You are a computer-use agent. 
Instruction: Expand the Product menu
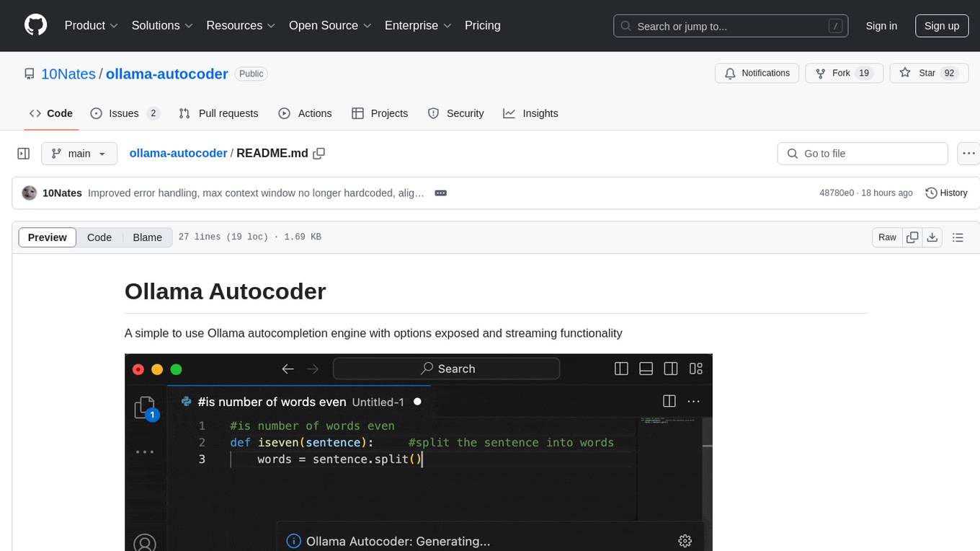click(92, 25)
